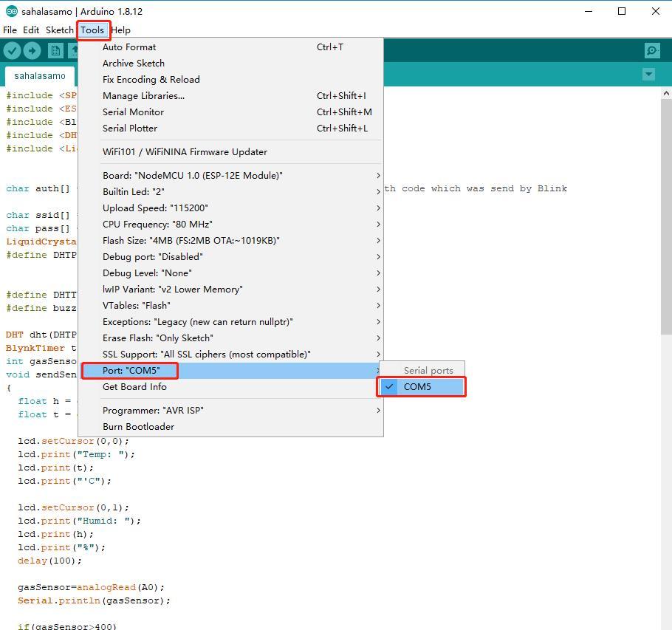The width and height of the screenshot is (672, 630).
Task: Expand the Flash Size 4MB submenu
Action: pyautogui.click(x=230, y=241)
